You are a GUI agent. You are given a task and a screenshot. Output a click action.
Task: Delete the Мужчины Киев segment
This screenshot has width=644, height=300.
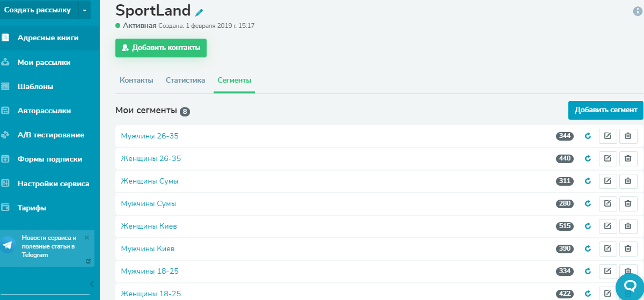click(628, 248)
